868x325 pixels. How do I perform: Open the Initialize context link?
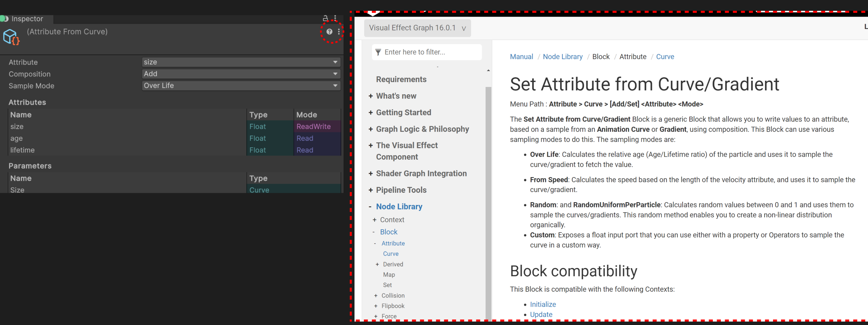pyautogui.click(x=543, y=304)
